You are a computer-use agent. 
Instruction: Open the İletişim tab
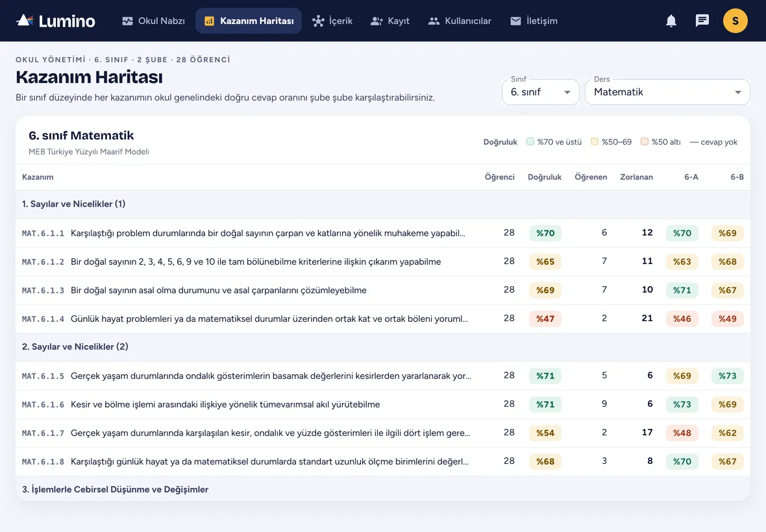(x=534, y=21)
